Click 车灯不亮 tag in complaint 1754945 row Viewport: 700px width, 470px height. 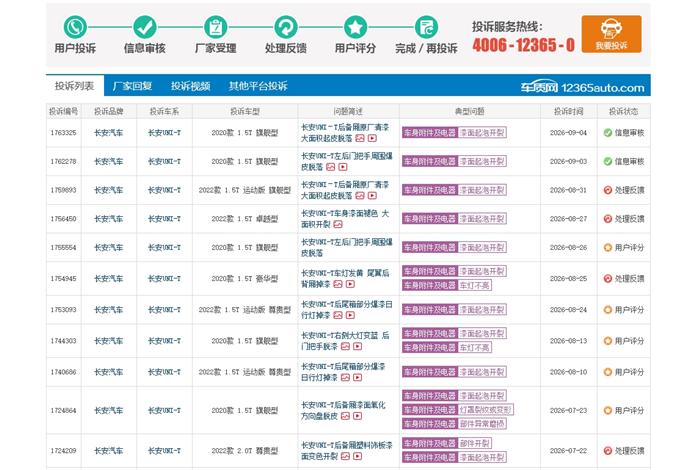click(475, 285)
